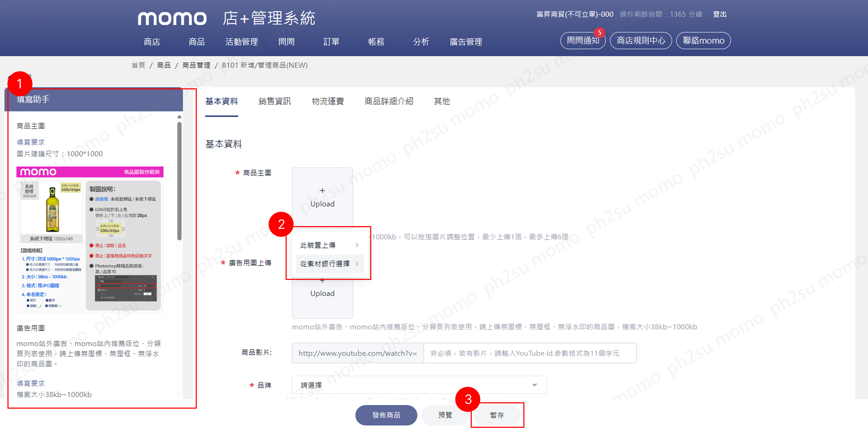The height and width of the screenshot is (431, 868).
Task: Switch to the 其他 tab
Action: click(x=442, y=101)
